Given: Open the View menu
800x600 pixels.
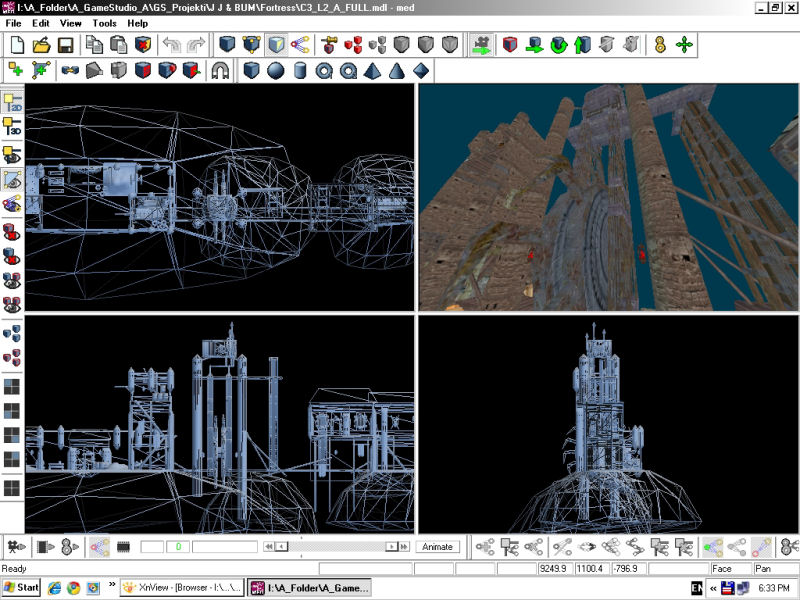Looking at the screenshot, I should tap(70, 23).
